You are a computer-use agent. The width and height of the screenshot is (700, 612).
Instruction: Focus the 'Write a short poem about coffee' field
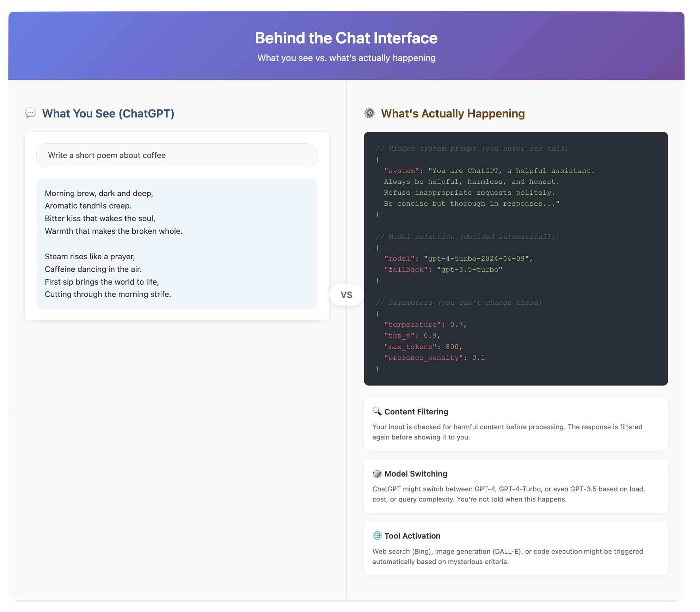pos(177,155)
